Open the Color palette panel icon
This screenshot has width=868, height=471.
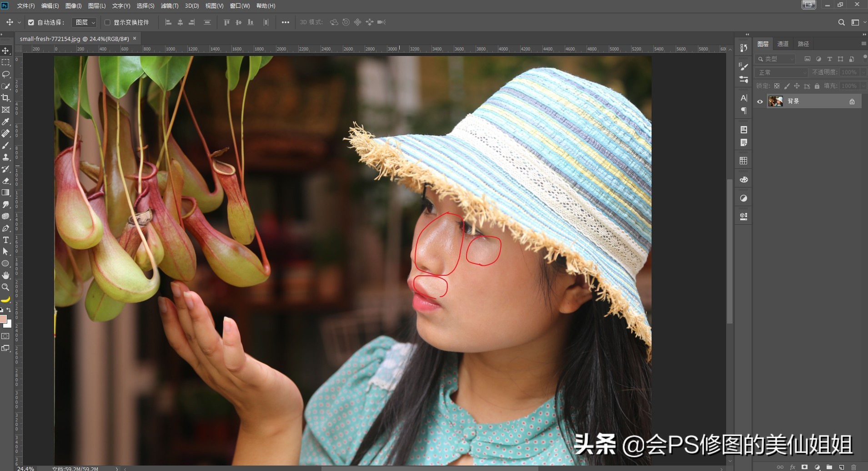744,179
